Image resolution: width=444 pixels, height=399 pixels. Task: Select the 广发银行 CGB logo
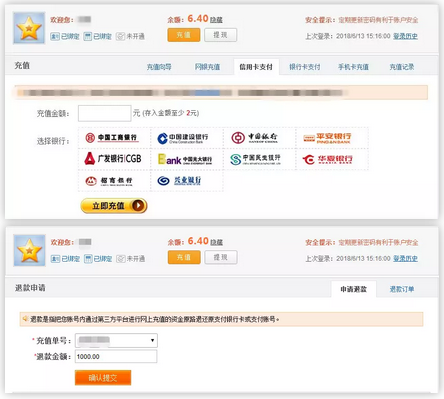113,159
